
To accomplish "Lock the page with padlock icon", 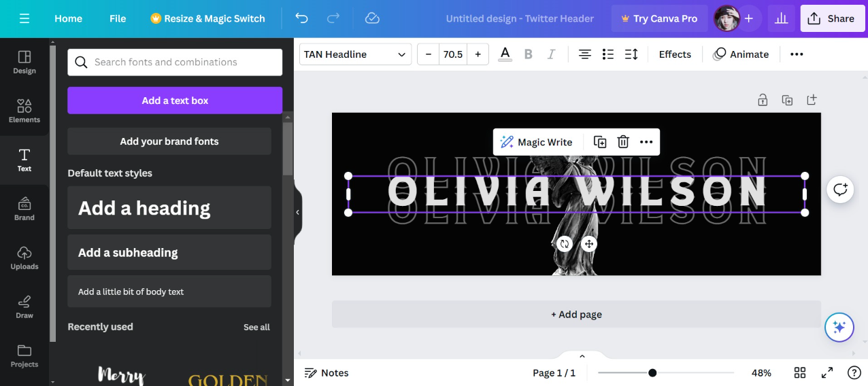I will click(763, 100).
